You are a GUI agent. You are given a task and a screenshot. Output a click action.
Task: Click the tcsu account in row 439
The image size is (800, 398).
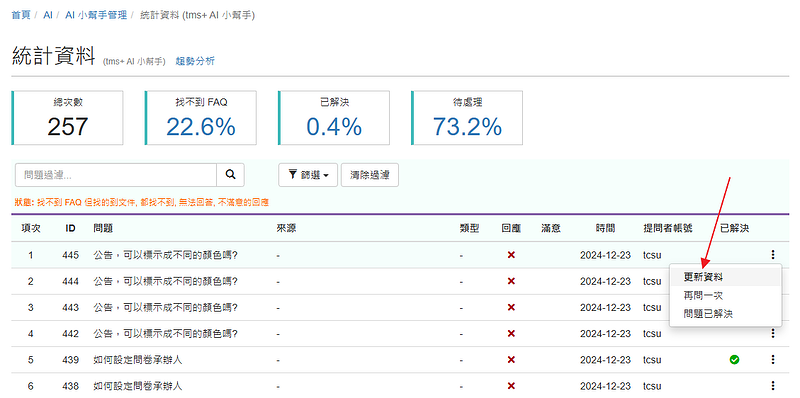pos(652,360)
